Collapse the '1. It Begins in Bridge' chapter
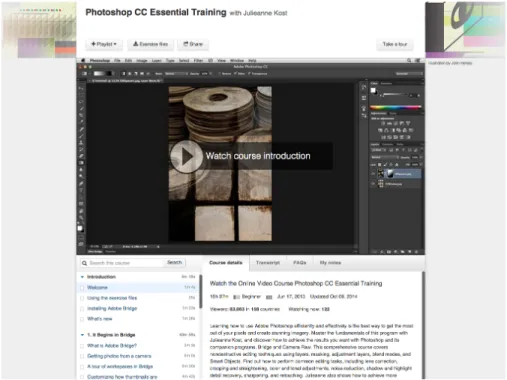This screenshot has width=507, height=380. 82,335
